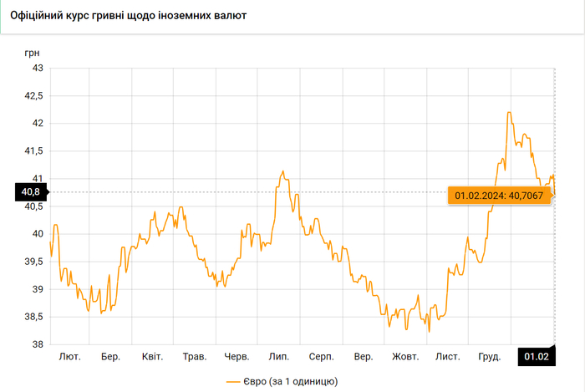Click the orange tooltip showing 01.02.2024: 40,7067
This screenshot has width=585, height=392.
point(499,196)
